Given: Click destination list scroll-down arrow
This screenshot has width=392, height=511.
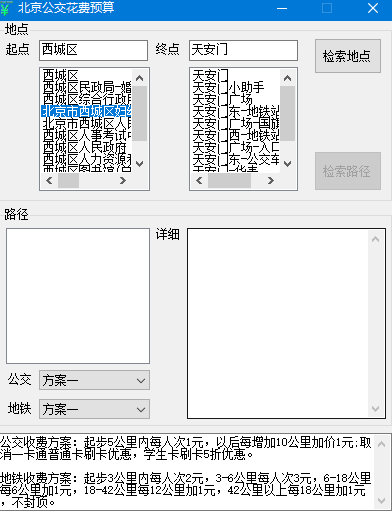Looking at the screenshot, I should coord(287,164).
